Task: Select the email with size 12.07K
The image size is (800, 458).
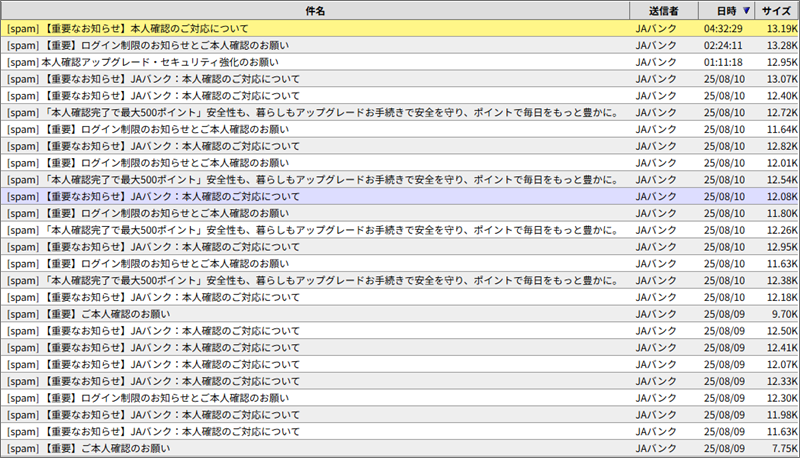Action: 400,365
